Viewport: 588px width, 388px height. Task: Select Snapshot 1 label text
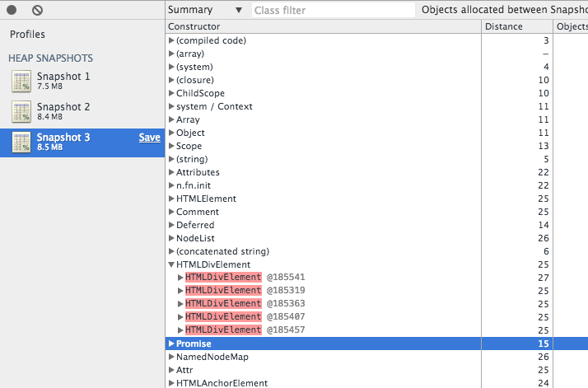point(63,76)
